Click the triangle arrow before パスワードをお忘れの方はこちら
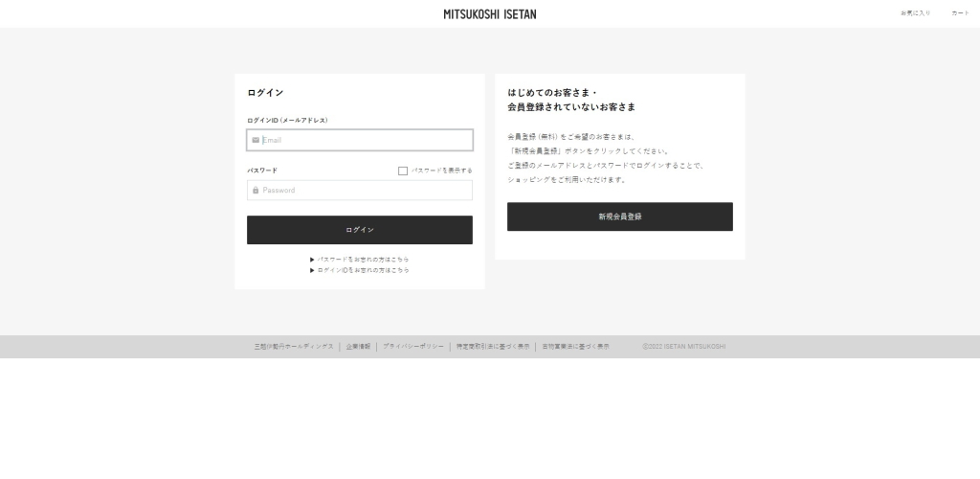 click(x=312, y=260)
